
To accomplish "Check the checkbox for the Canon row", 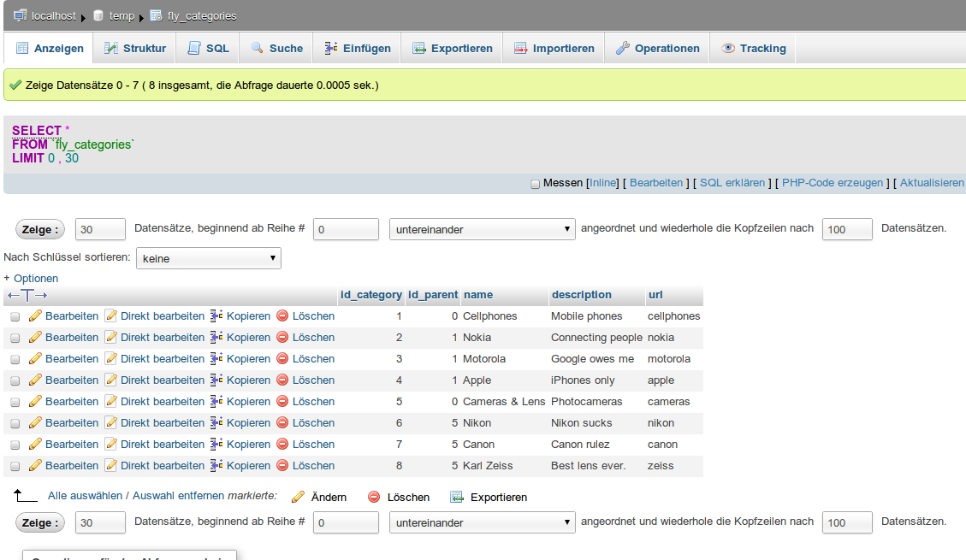I will click(15, 445).
